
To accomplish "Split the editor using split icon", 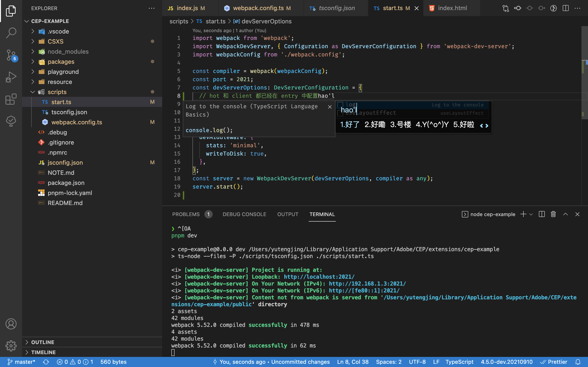I will tap(566, 8).
